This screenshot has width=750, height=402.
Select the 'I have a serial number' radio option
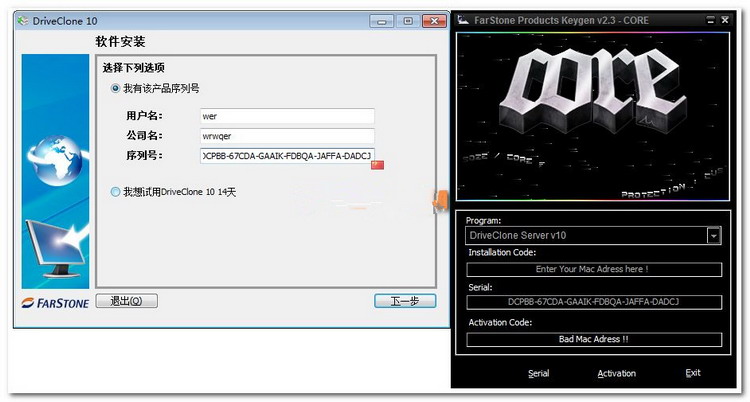point(115,88)
